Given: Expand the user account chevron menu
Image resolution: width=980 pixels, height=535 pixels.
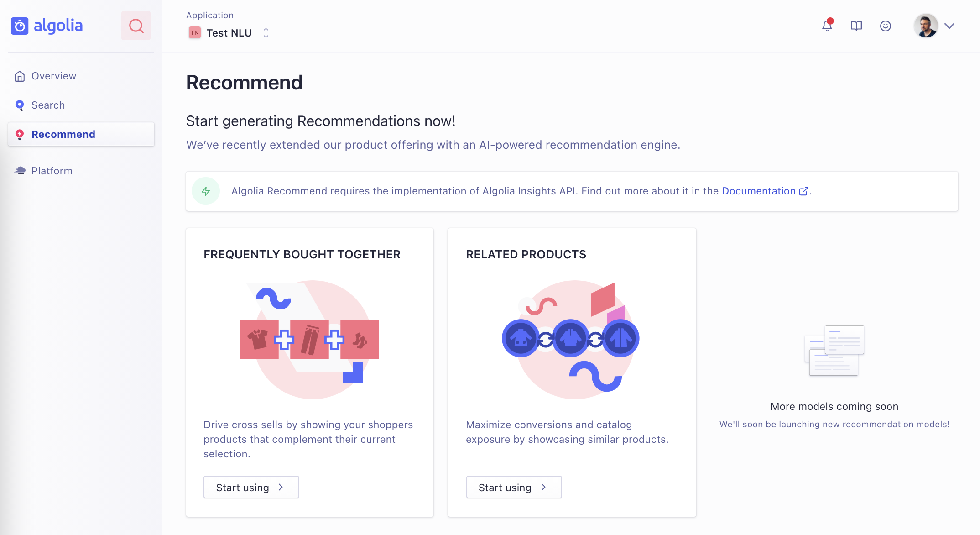Looking at the screenshot, I should 950,26.
